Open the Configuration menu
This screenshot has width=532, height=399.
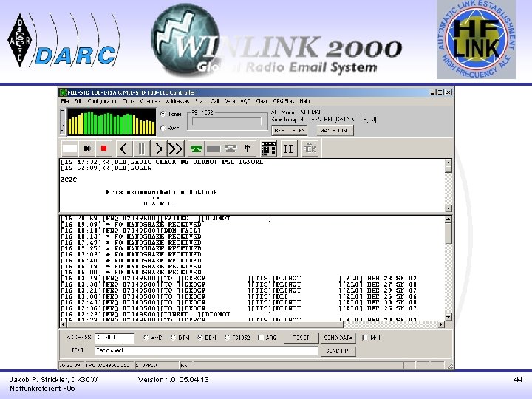point(102,101)
